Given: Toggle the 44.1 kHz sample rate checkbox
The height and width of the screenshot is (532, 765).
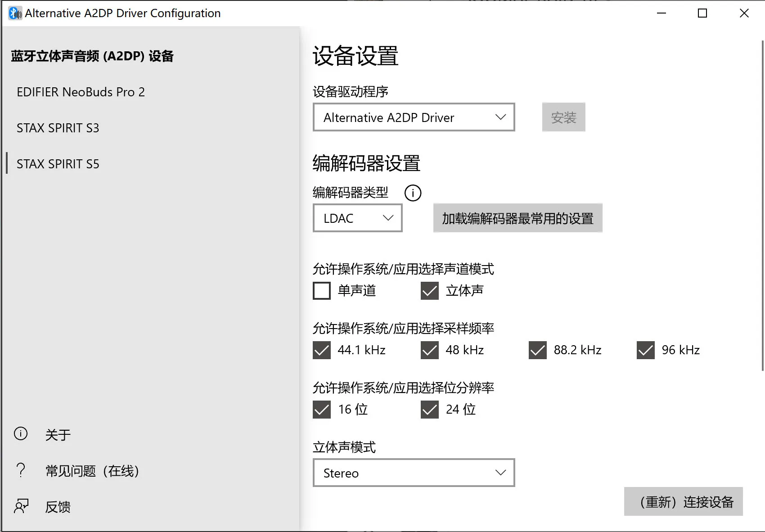Looking at the screenshot, I should tap(322, 350).
